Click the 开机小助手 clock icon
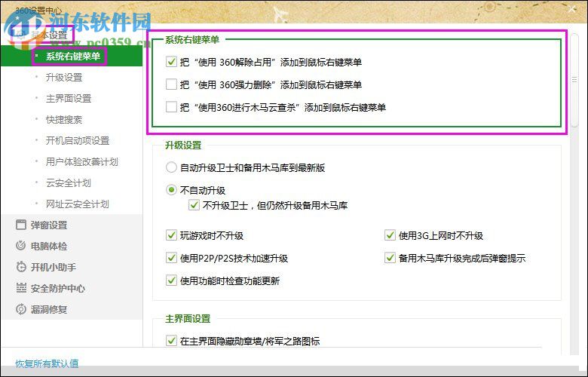The image size is (588, 377). (x=21, y=267)
